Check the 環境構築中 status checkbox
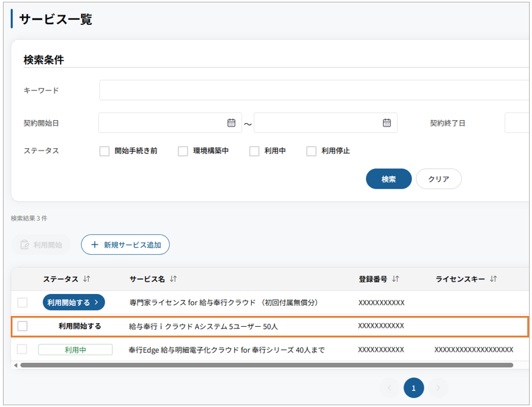This screenshot has height=407, width=532. pyautogui.click(x=183, y=151)
